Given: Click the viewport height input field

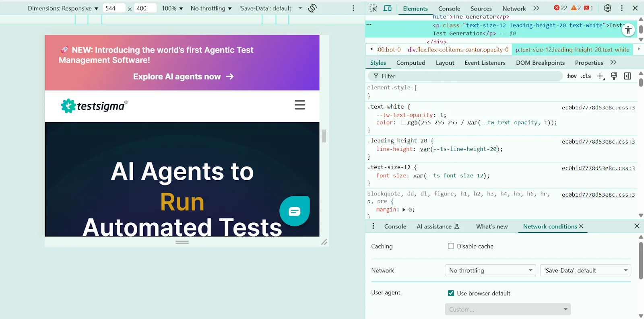Looking at the screenshot, I should pos(145,8).
